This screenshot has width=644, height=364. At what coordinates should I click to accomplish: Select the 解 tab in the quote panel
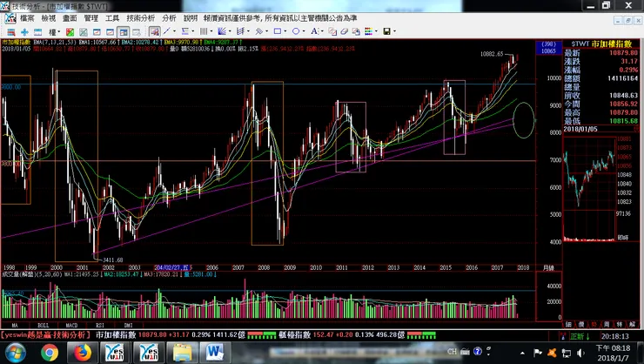tap(632, 325)
